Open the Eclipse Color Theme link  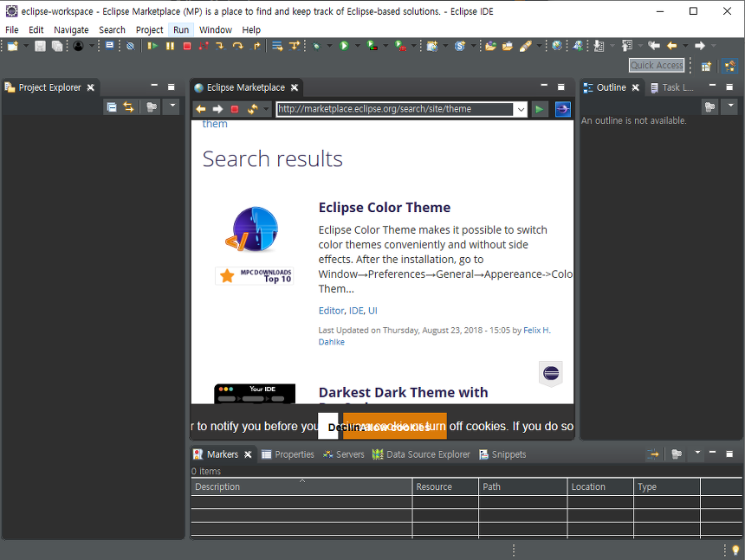[385, 208]
